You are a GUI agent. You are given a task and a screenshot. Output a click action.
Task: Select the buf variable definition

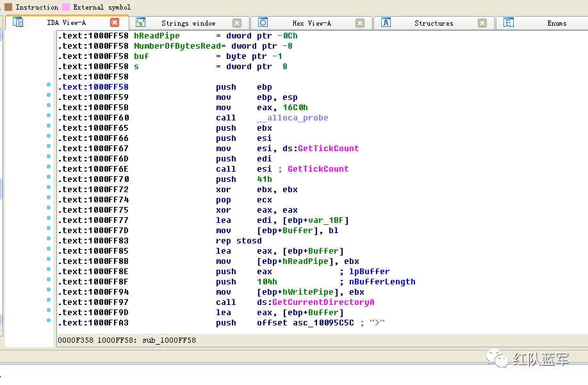pos(142,56)
